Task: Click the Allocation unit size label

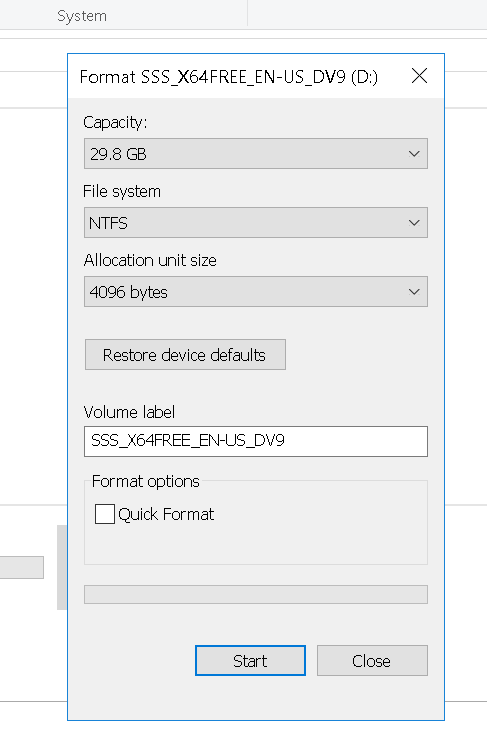Action: pos(150,260)
